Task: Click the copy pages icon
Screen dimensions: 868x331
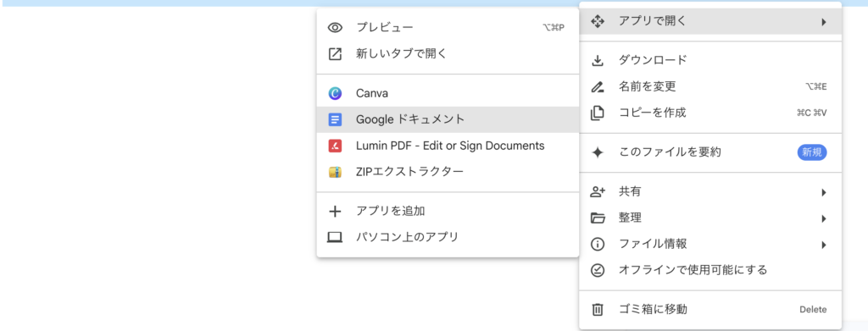Action: pos(598,113)
